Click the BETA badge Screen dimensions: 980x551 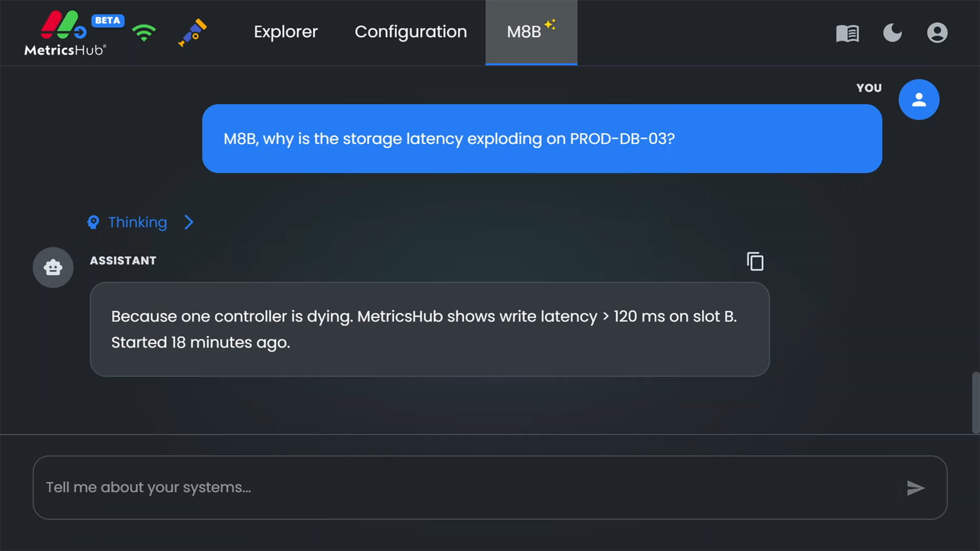(x=107, y=20)
